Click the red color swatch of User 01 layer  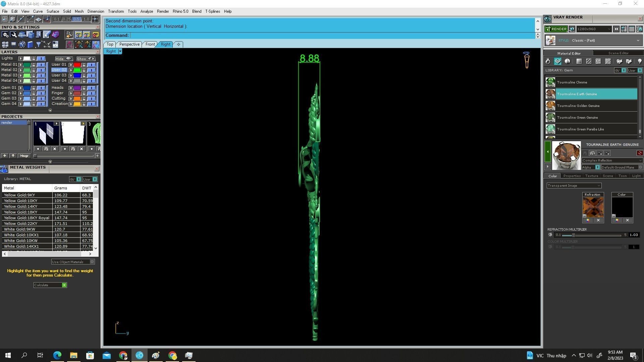coord(77,65)
